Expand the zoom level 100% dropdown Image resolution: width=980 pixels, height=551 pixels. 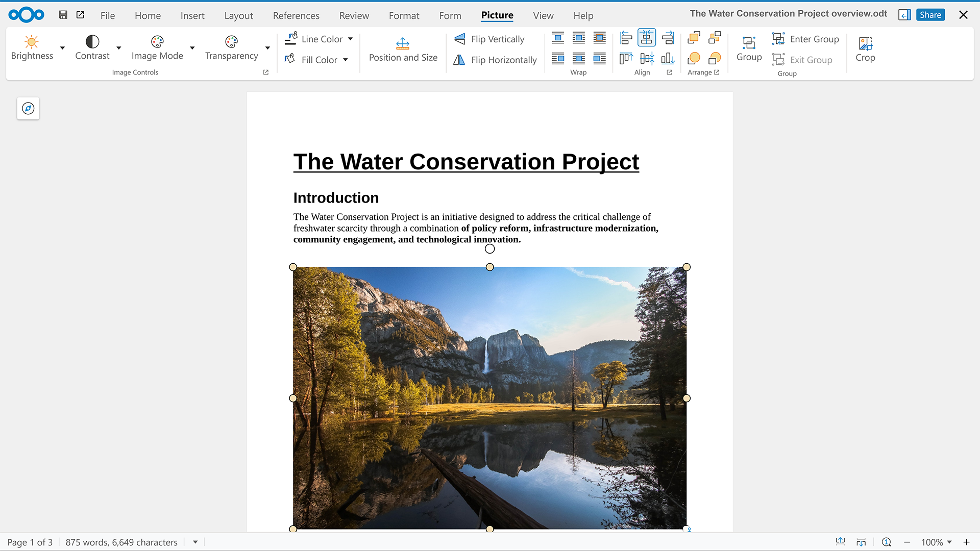[949, 542]
